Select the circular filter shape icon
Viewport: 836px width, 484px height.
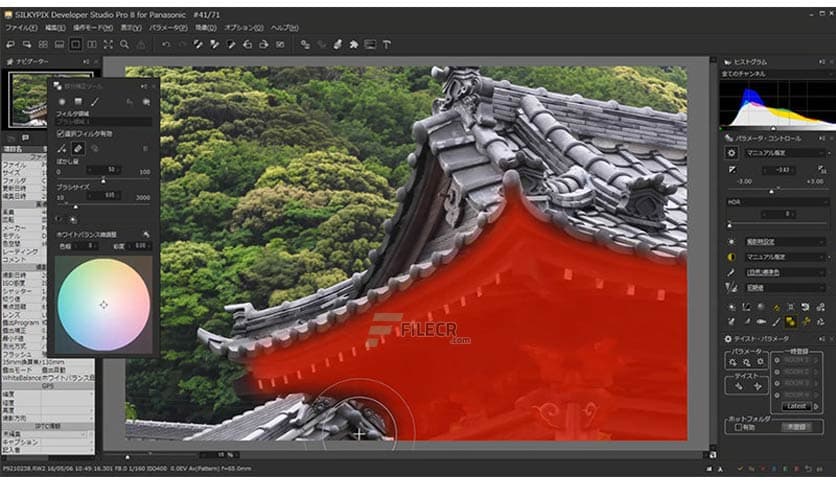[62, 101]
